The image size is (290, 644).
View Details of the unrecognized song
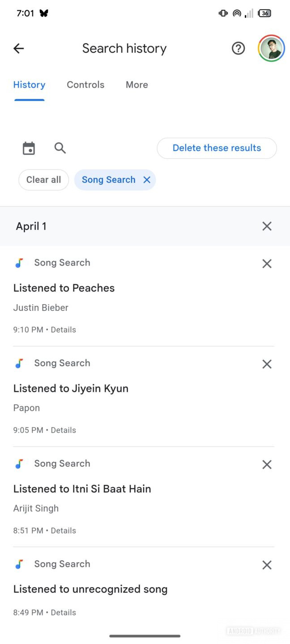pyautogui.click(x=63, y=612)
